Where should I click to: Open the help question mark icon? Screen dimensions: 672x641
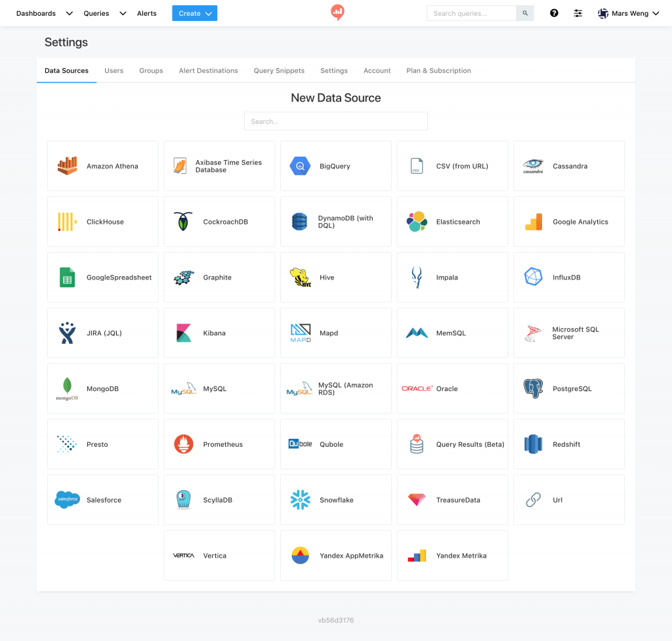click(554, 13)
